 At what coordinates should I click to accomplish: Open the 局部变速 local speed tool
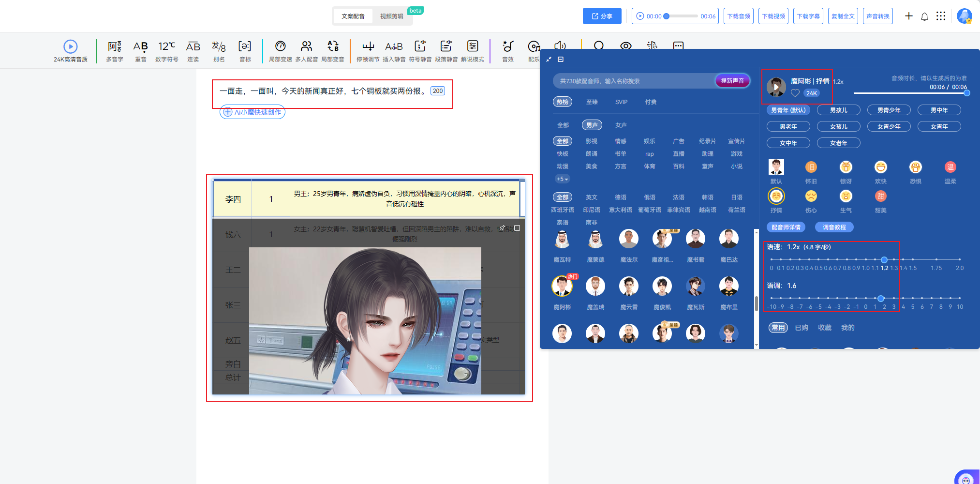click(280, 47)
